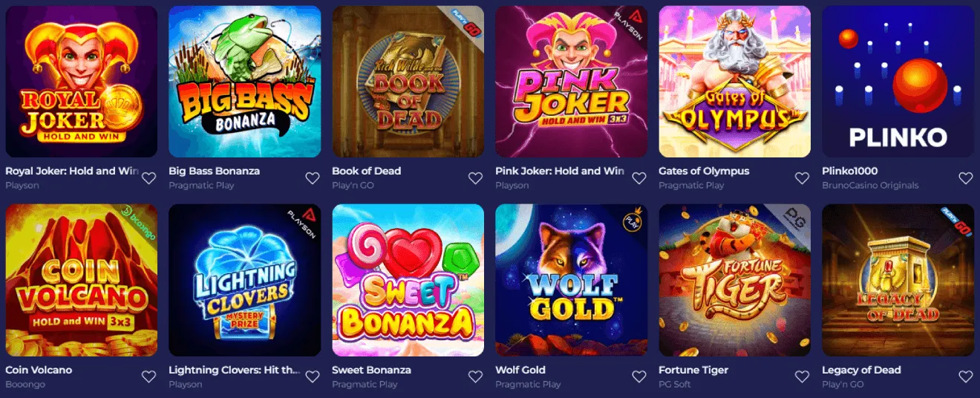
Task: Open the Gates of Olympus game thumbnail
Action: [x=735, y=82]
